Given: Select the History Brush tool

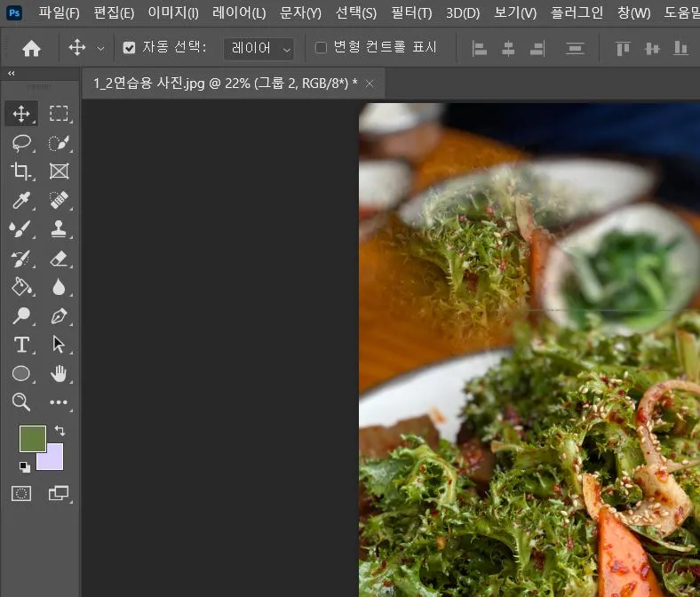Looking at the screenshot, I should (x=21, y=259).
